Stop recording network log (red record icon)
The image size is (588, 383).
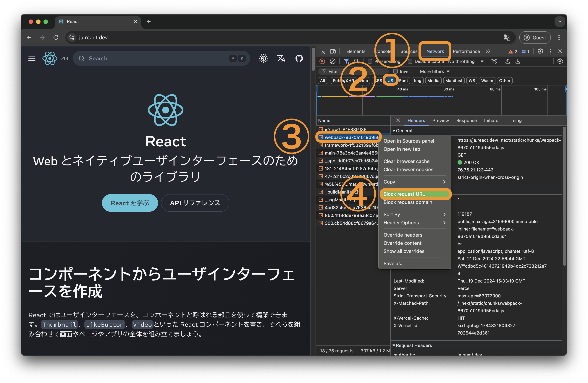click(x=322, y=61)
